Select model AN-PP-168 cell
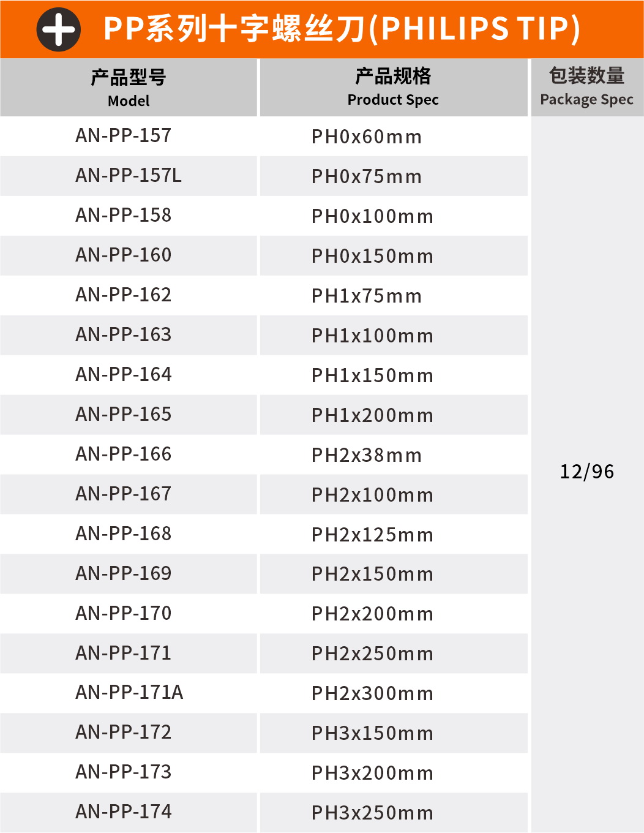 tap(124, 533)
